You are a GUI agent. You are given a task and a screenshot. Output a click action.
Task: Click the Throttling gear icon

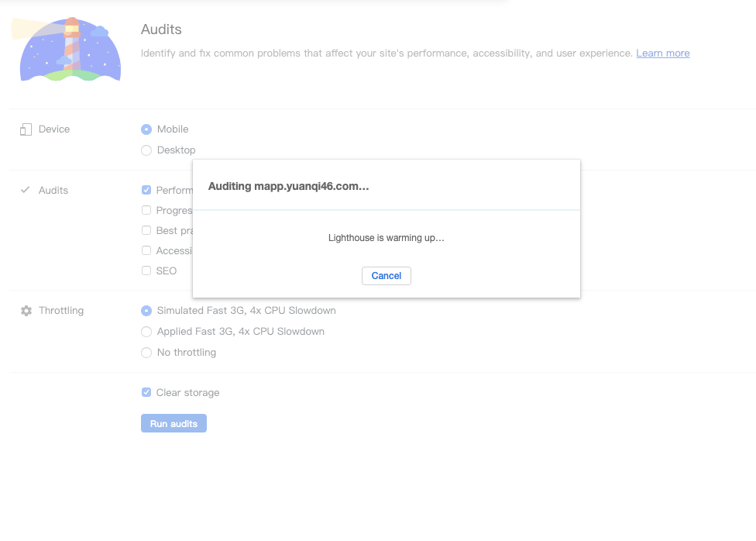(26, 311)
